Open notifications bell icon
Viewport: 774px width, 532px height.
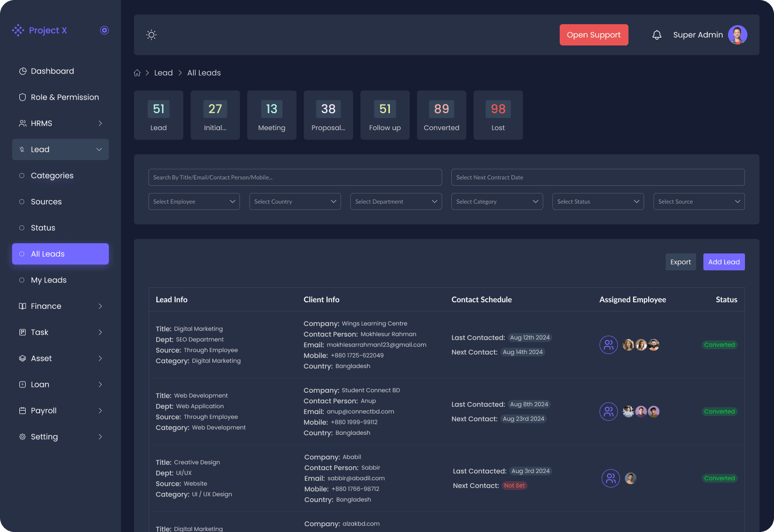point(656,35)
